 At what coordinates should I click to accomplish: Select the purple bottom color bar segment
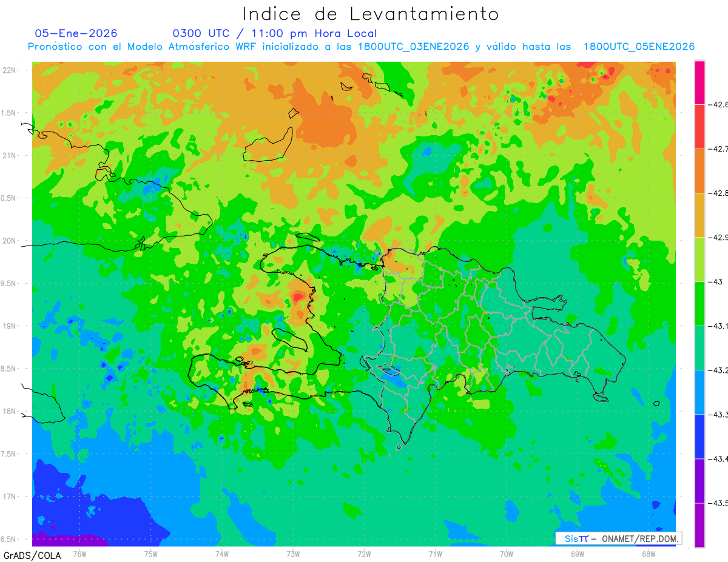coord(699,525)
